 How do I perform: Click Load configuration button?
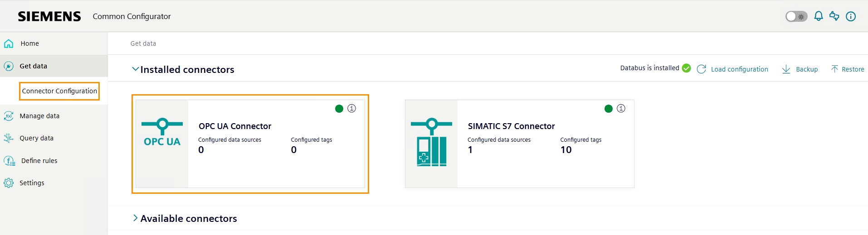point(733,69)
